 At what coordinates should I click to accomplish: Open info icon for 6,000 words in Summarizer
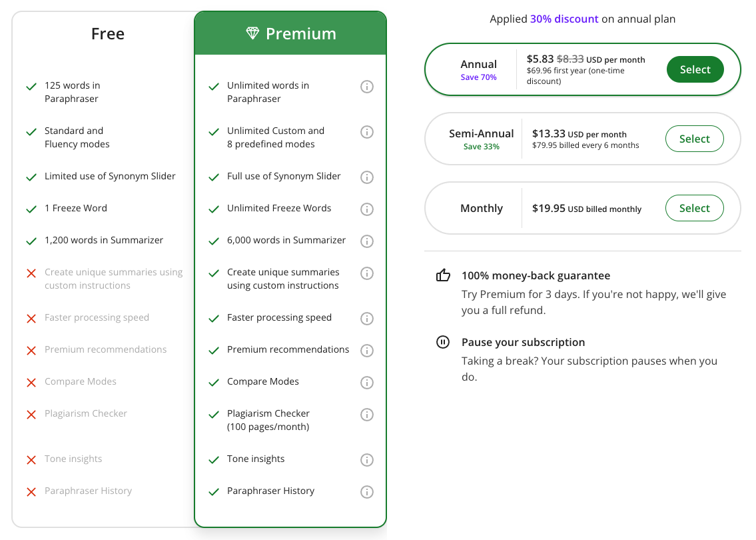[367, 241]
